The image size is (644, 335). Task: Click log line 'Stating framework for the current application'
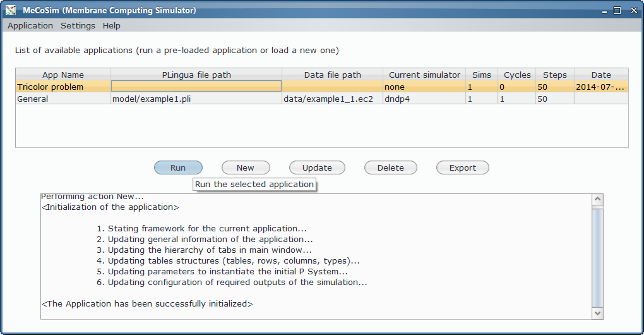coord(201,229)
